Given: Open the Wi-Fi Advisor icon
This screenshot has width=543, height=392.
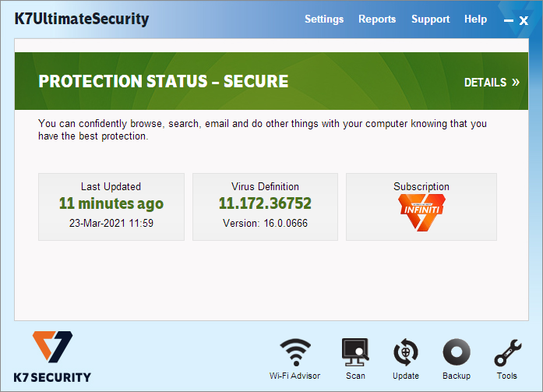Looking at the screenshot, I should point(295,352).
